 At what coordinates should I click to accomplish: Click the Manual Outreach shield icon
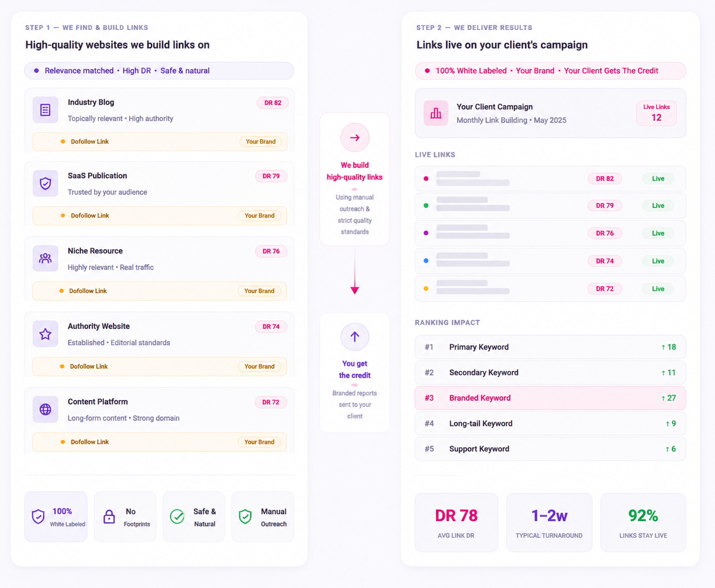click(245, 517)
